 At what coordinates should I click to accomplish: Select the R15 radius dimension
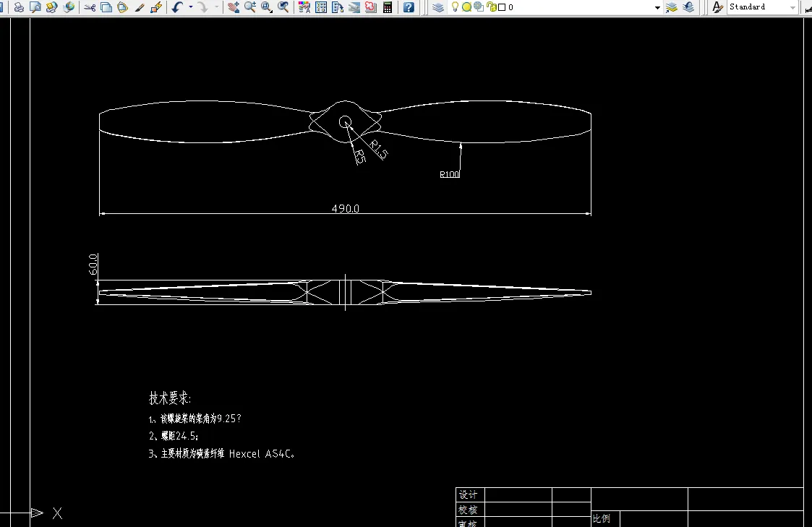379,150
